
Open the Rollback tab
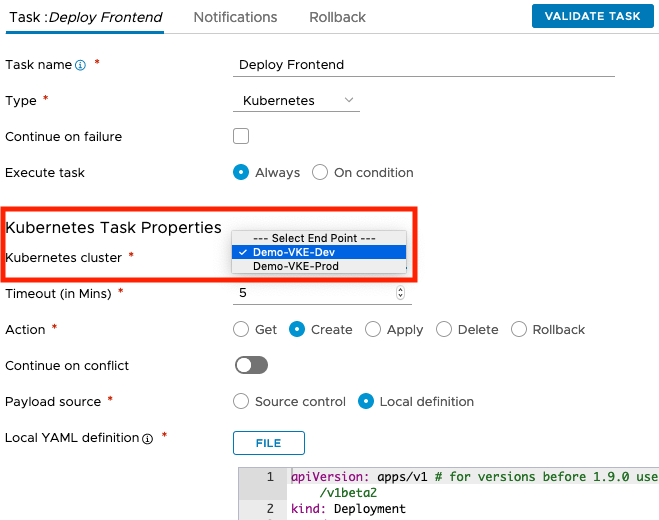tap(337, 17)
